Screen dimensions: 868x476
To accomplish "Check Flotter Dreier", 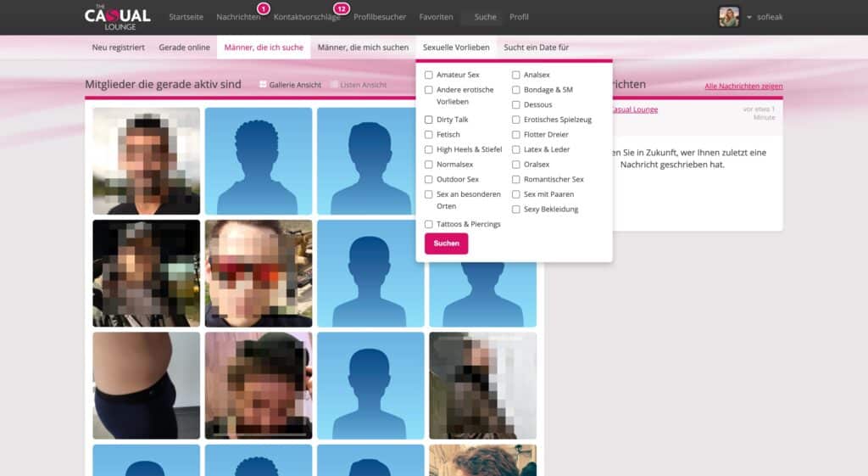I will [516, 135].
